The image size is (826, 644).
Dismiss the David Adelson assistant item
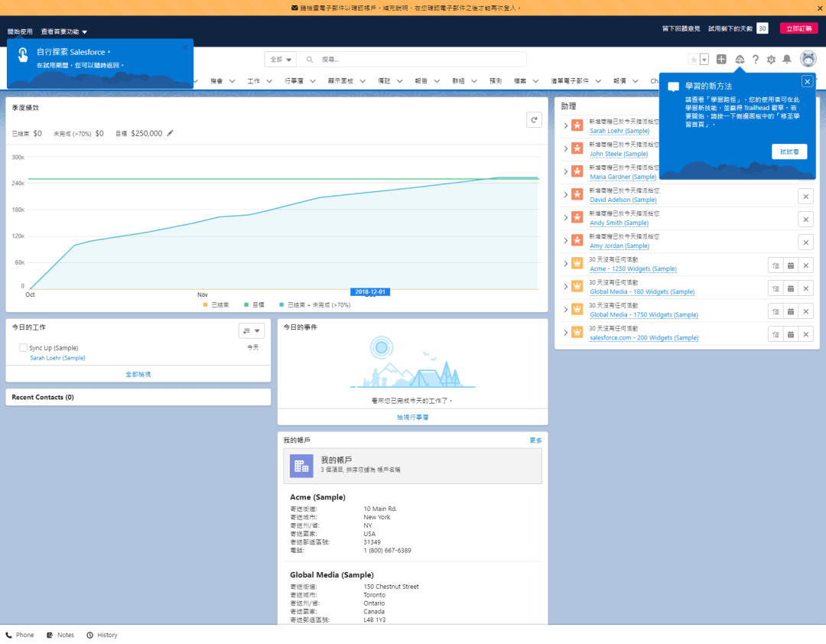point(805,197)
